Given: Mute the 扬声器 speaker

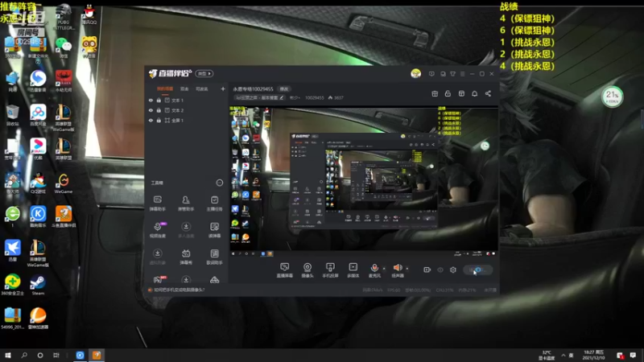Looking at the screenshot, I should (397, 270).
